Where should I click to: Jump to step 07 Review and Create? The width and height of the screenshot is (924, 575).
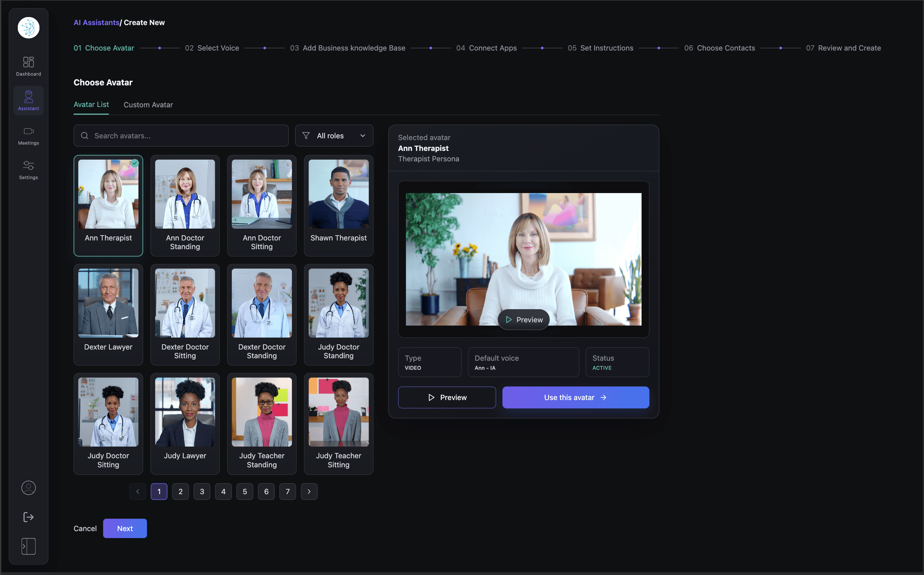[x=843, y=48]
